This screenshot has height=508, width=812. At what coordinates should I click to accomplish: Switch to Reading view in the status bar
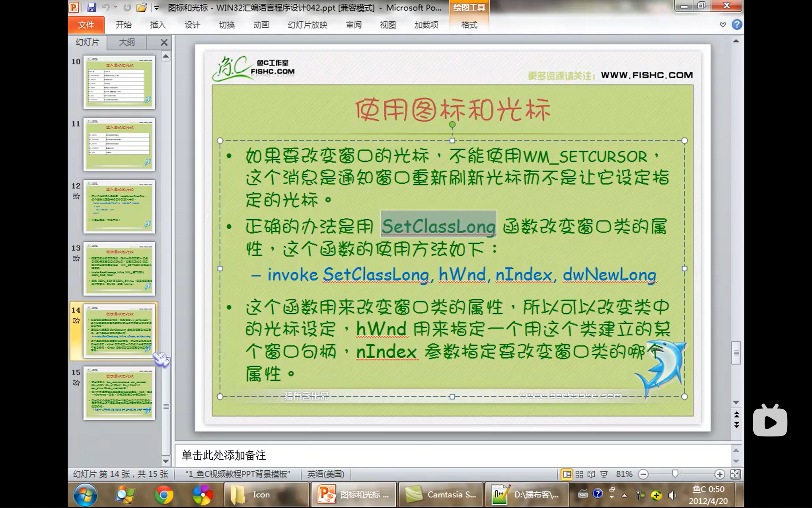coord(591,474)
